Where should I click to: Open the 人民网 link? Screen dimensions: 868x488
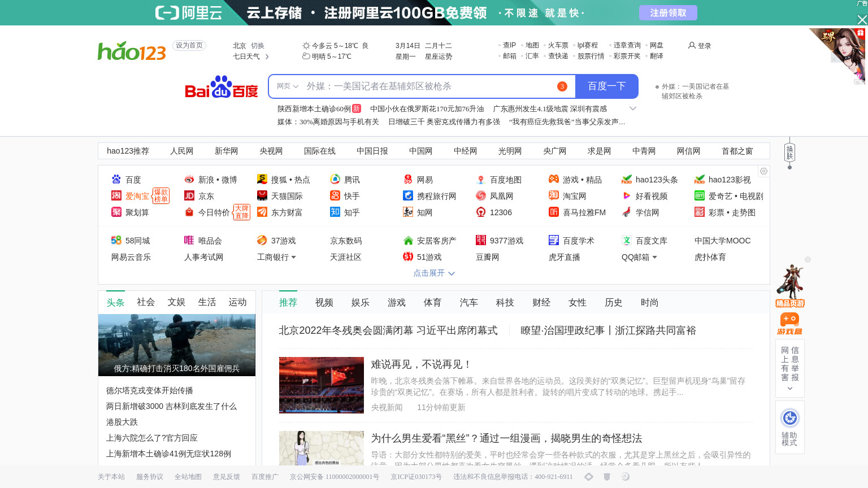tap(182, 151)
